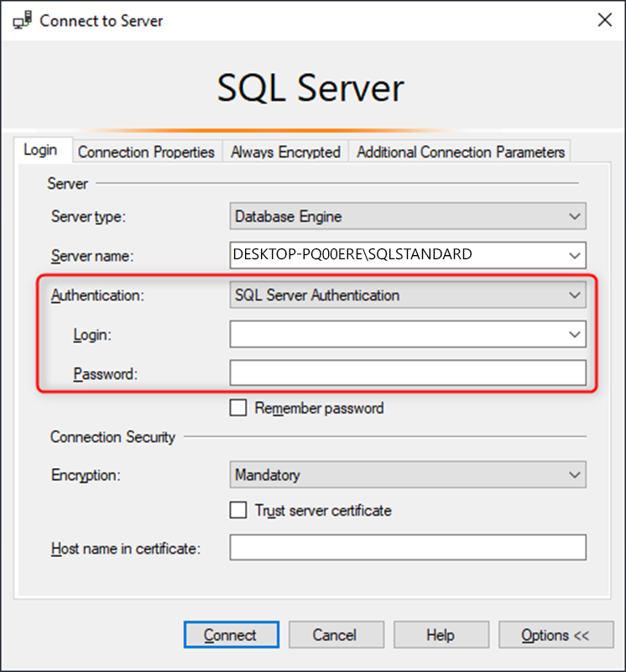Select the Additional Connection Parameters tab
This screenshot has width=626, height=672.
pyautogui.click(x=461, y=152)
